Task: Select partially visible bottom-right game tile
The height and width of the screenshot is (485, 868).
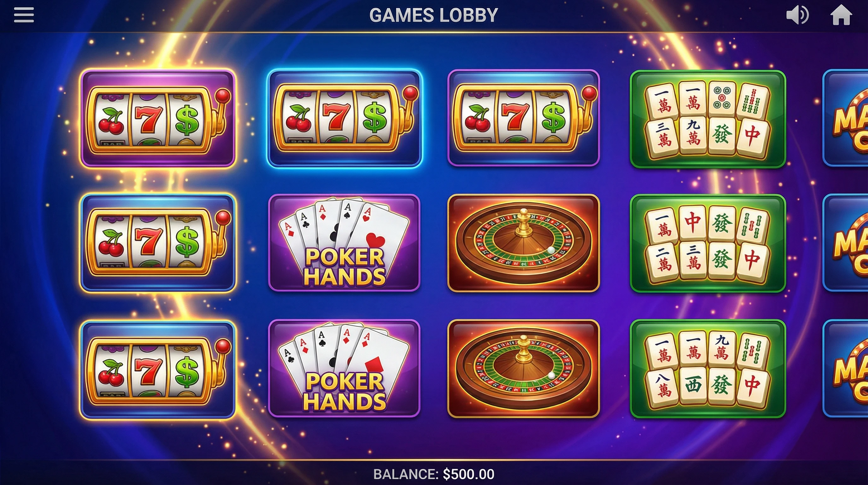Action: [x=845, y=368]
